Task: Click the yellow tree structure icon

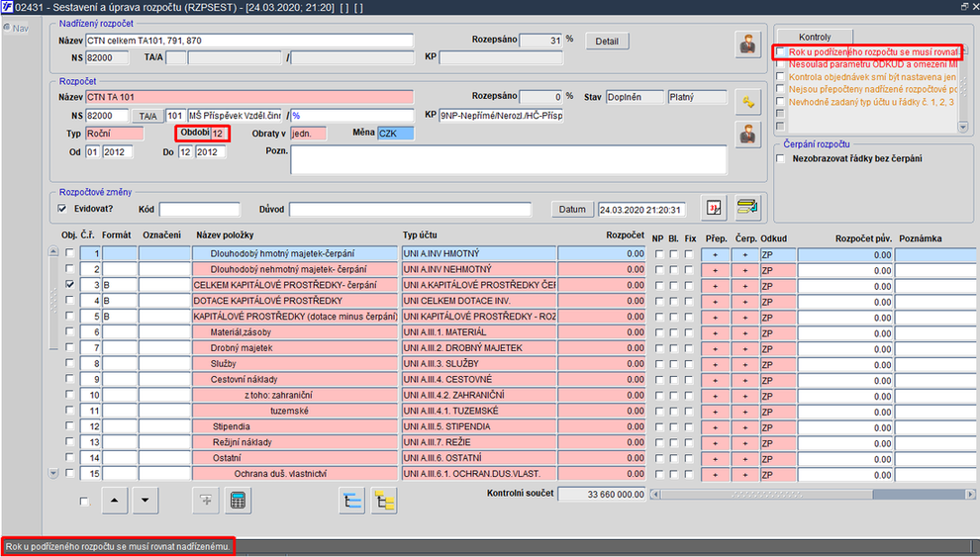Action: pos(384,501)
